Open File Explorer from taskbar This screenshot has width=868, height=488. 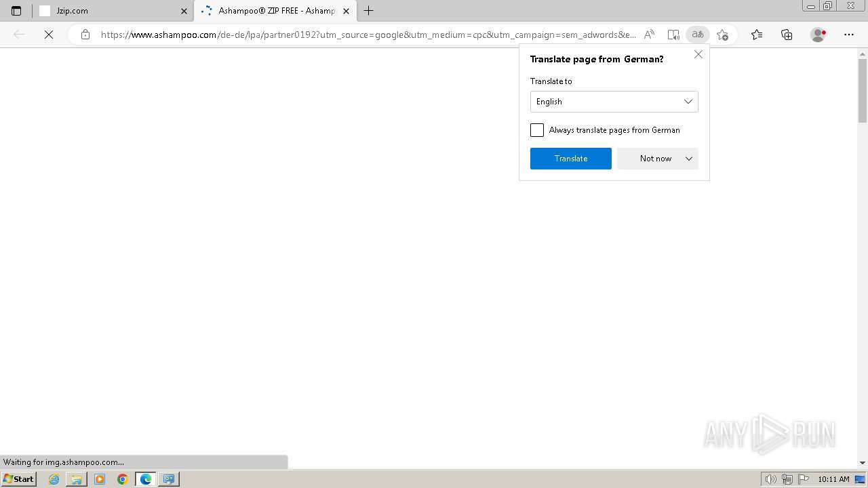[x=77, y=479]
